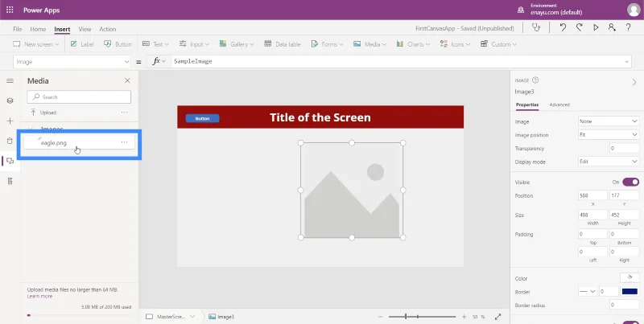Open the View tab

click(85, 29)
